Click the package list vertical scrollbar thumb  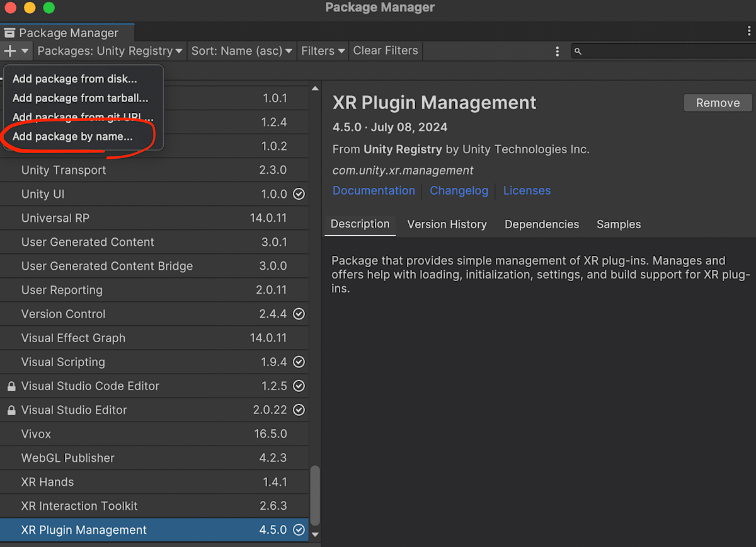pos(315,495)
